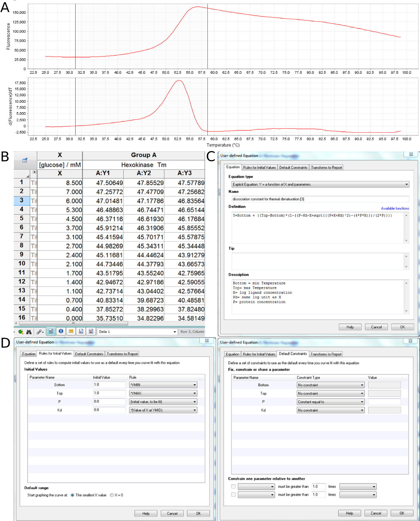
Task: Close the Default Constraints dialog
Action: tap(410, 341)
